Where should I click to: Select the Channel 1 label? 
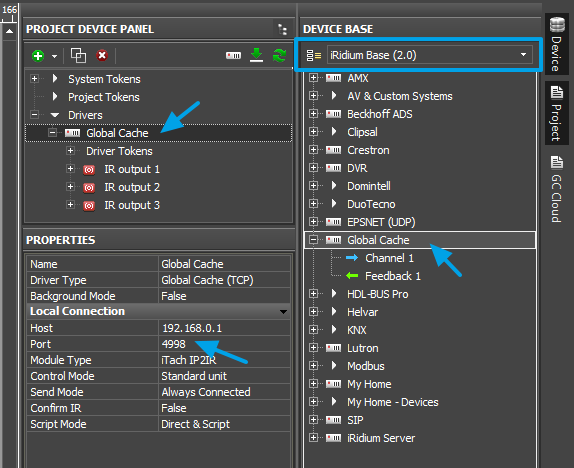click(x=390, y=258)
